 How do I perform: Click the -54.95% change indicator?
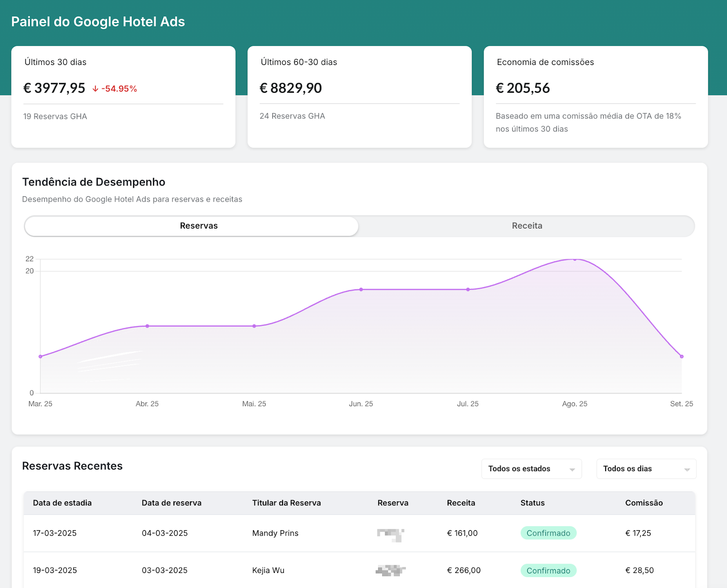119,89
